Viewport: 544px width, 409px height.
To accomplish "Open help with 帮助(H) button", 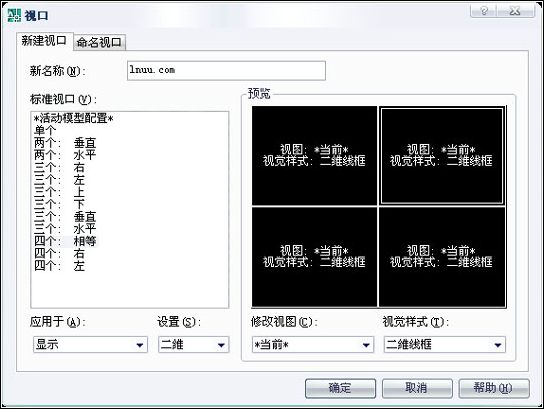I will click(x=494, y=388).
